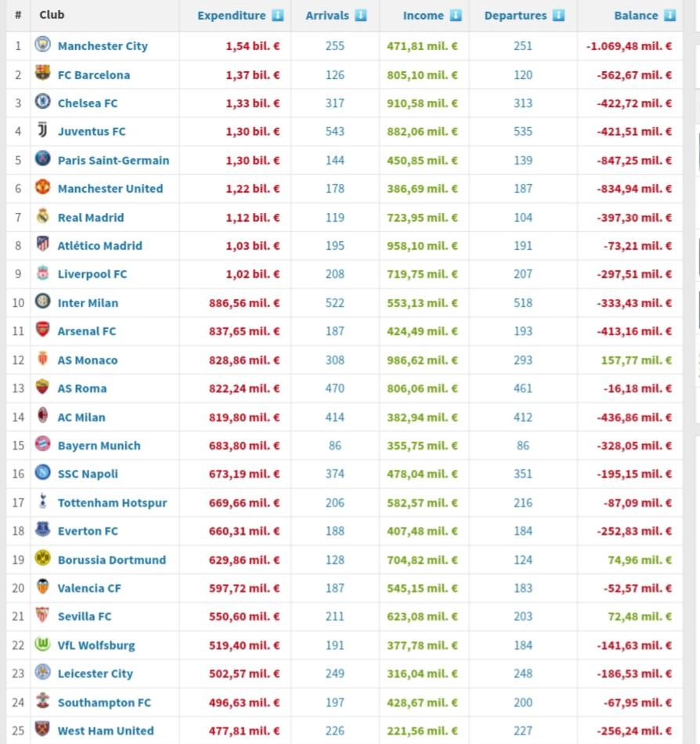This screenshot has height=744, width=700.
Task: Click the Liverpool FC crest icon
Action: point(42,274)
